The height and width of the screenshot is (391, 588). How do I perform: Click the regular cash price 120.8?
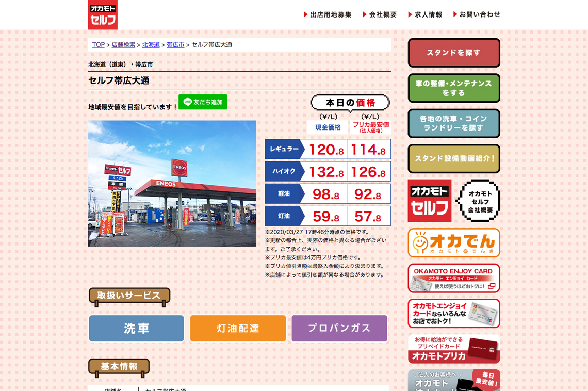click(326, 150)
